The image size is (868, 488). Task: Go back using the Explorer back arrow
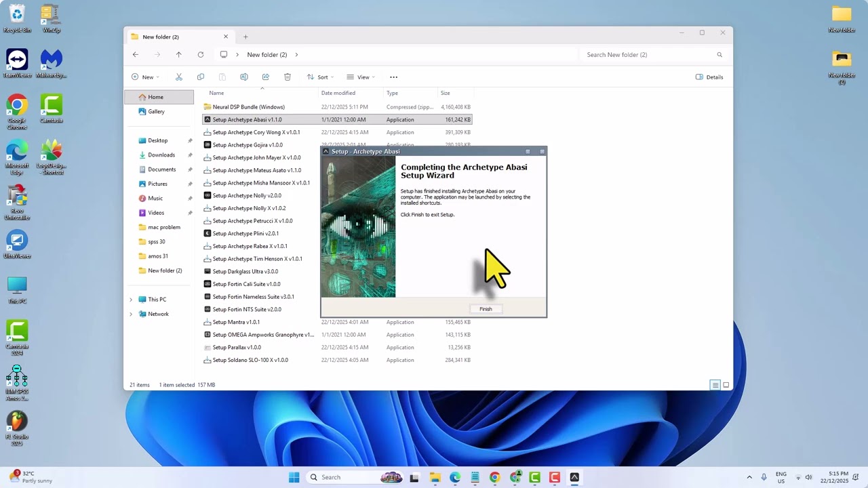[136, 54]
